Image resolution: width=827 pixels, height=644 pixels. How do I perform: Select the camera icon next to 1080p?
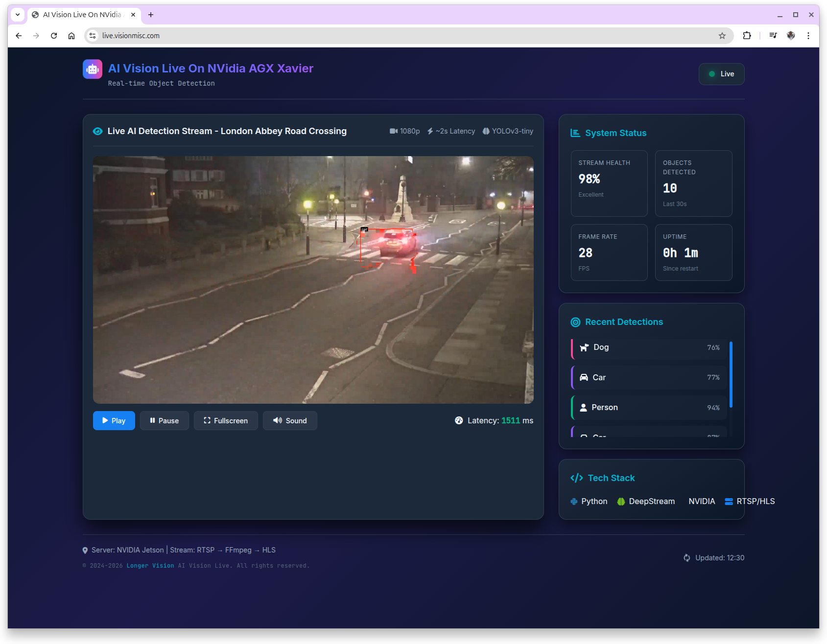[x=393, y=131]
